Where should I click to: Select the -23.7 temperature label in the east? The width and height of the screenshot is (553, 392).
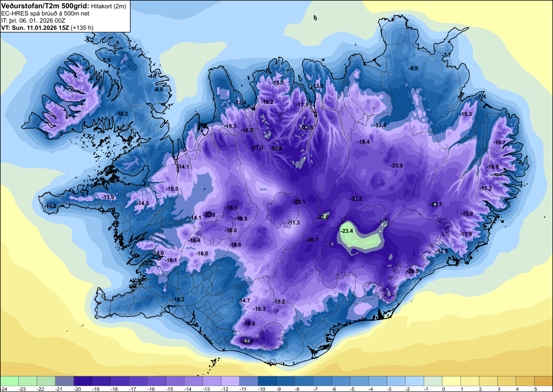(x=436, y=205)
